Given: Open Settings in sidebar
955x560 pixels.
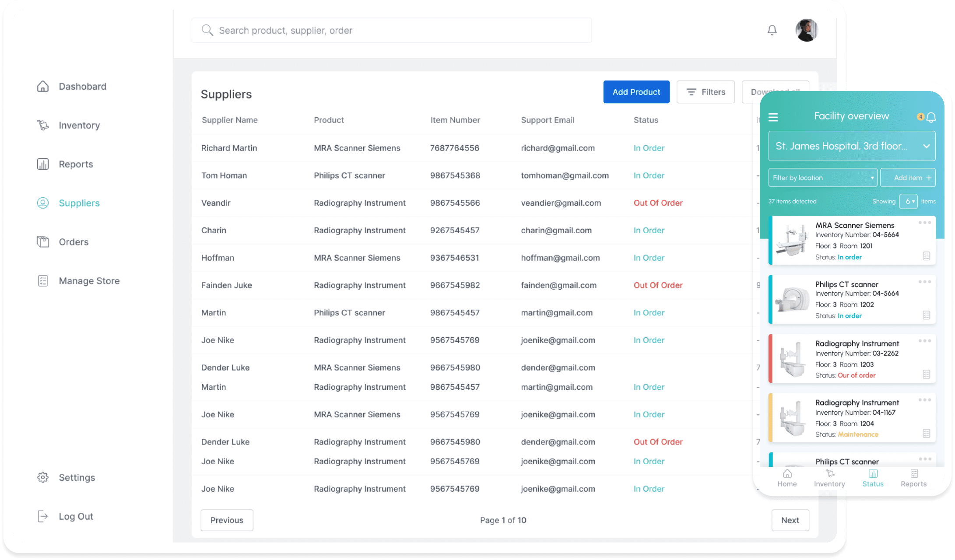Looking at the screenshot, I should [x=77, y=477].
